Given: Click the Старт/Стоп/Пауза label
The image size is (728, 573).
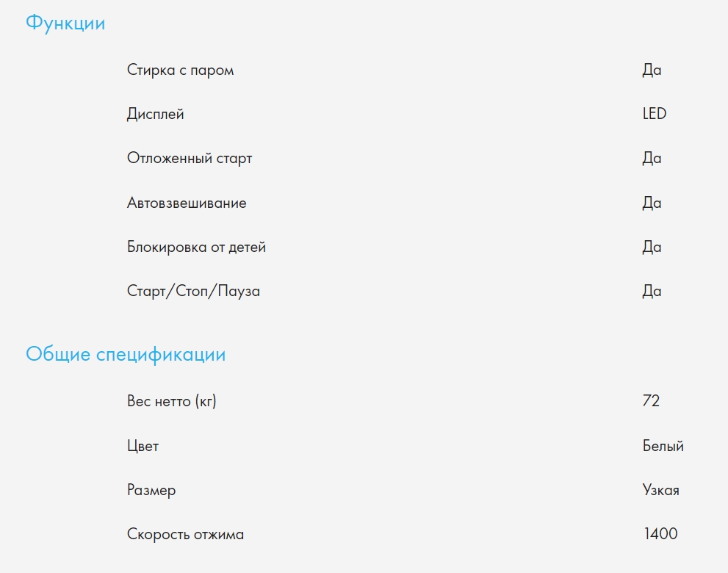Looking at the screenshot, I should pyautogui.click(x=193, y=292).
